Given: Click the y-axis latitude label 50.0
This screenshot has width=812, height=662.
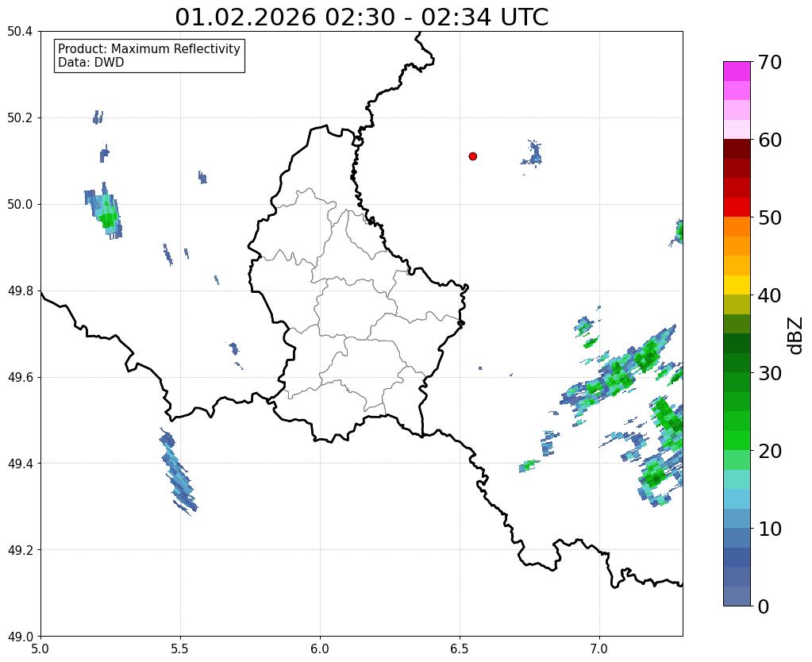Looking at the screenshot, I should pyautogui.click(x=20, y=204).
